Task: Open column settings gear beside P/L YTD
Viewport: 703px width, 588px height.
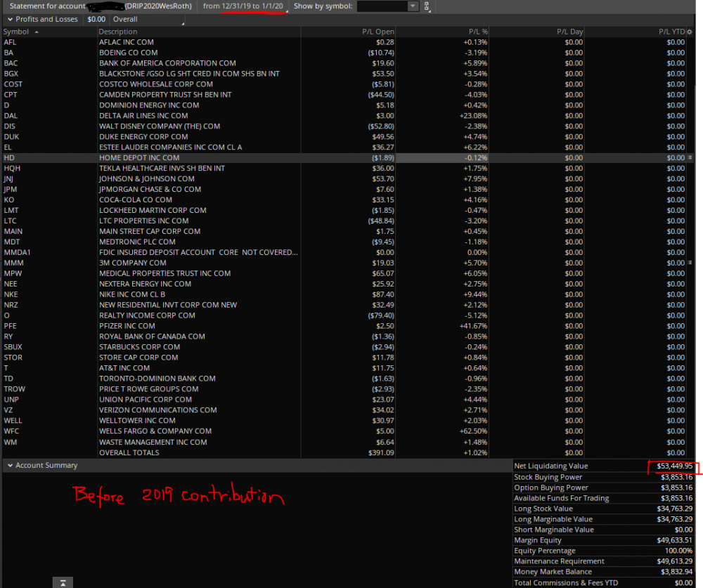Action: click(690, 32)
